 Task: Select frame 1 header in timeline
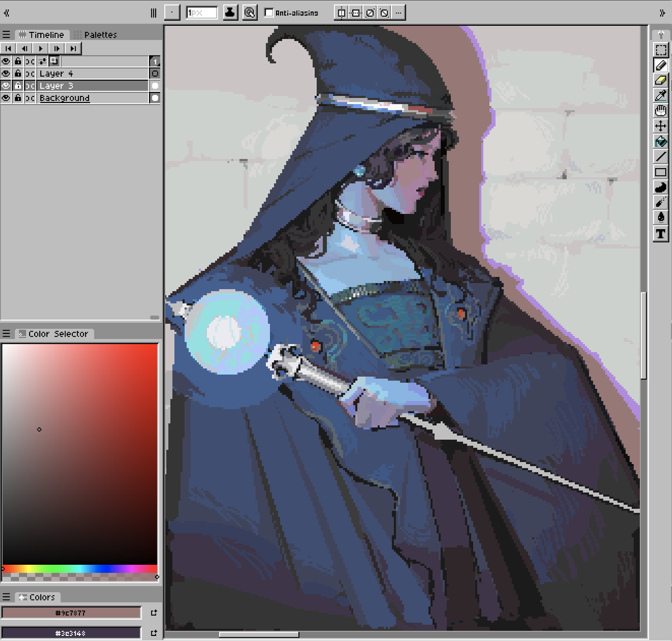[x=155, y=61]
